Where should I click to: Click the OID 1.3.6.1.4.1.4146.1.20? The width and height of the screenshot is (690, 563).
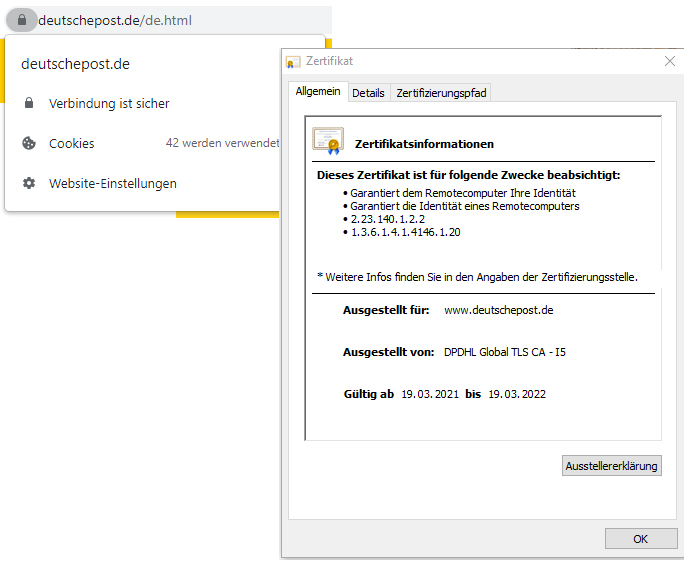coord(405,232)
